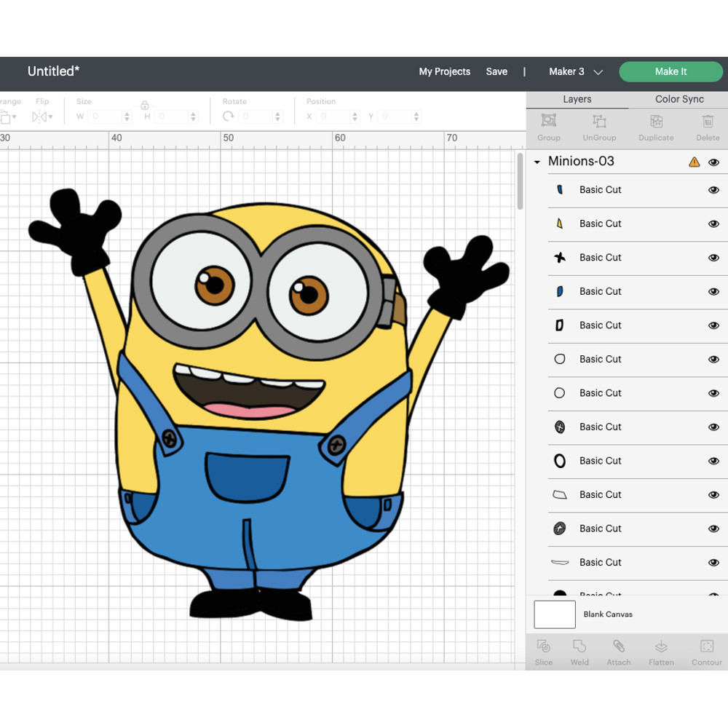Select the Layers tab
The image size is (728, 728).
577,99
